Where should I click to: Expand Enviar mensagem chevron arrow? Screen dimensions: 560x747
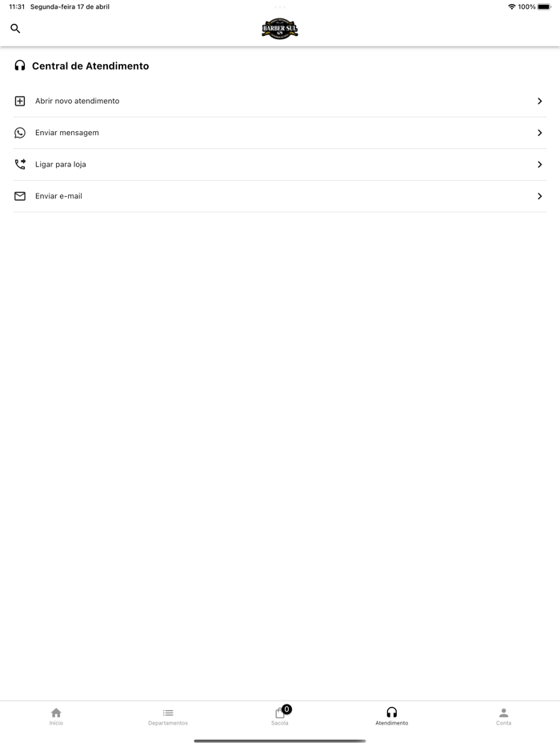[540, 133]
